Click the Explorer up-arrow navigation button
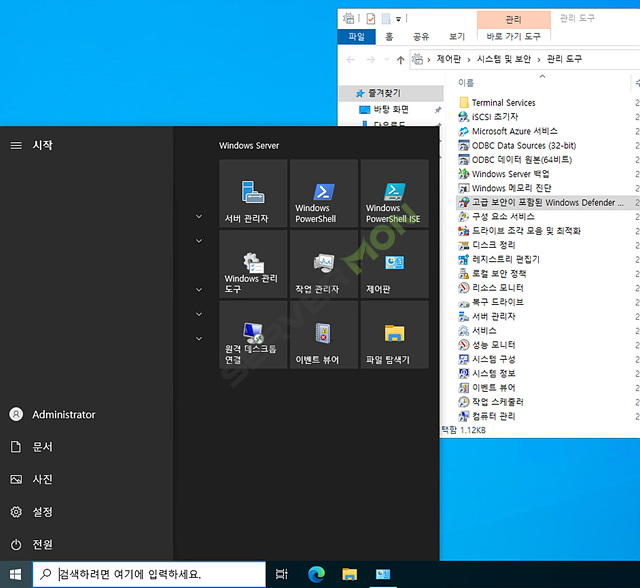This screenshot has width=640, height=588. pyautogui.click(x=400, y=60)
